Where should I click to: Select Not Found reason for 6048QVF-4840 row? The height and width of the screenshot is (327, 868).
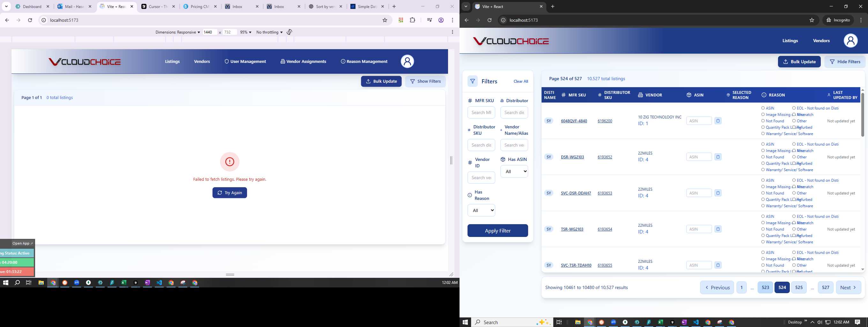[x=763, y=121]
